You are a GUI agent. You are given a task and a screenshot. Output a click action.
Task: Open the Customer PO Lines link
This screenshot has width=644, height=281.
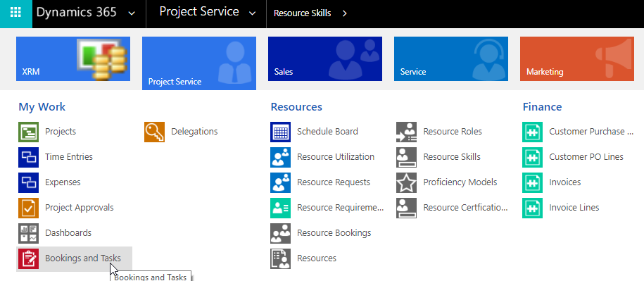[x=586, y=157]
